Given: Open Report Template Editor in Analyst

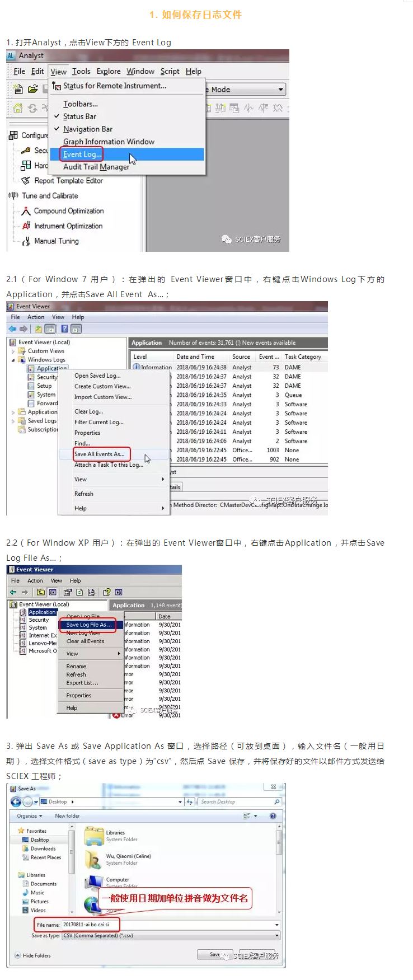Looking at the screenshot, I should click(68, 181).
